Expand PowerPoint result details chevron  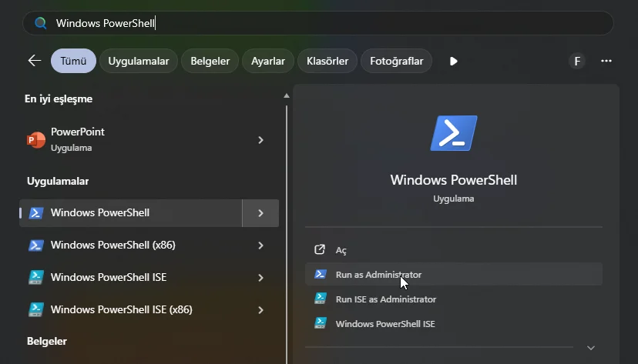pos(260,140)
